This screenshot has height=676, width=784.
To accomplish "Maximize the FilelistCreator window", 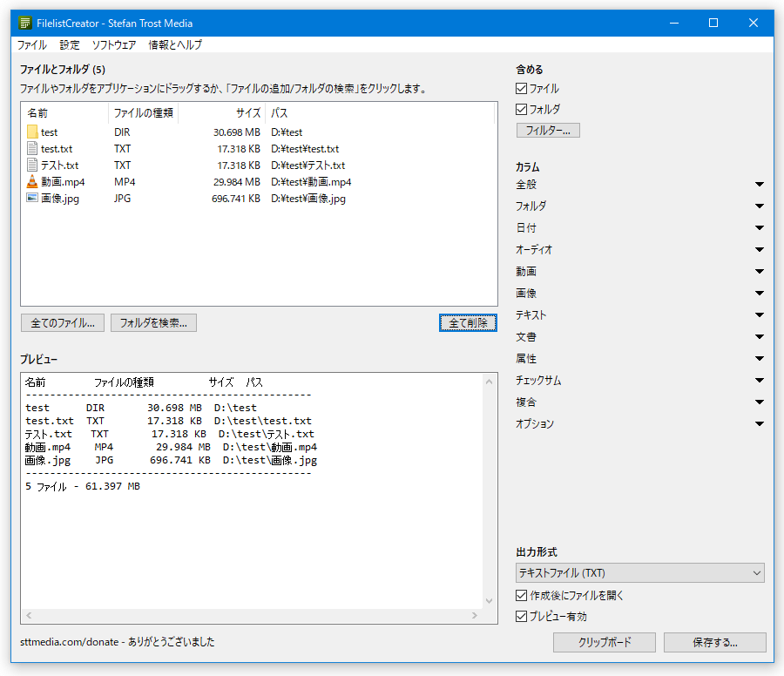I will click(713, 23).
